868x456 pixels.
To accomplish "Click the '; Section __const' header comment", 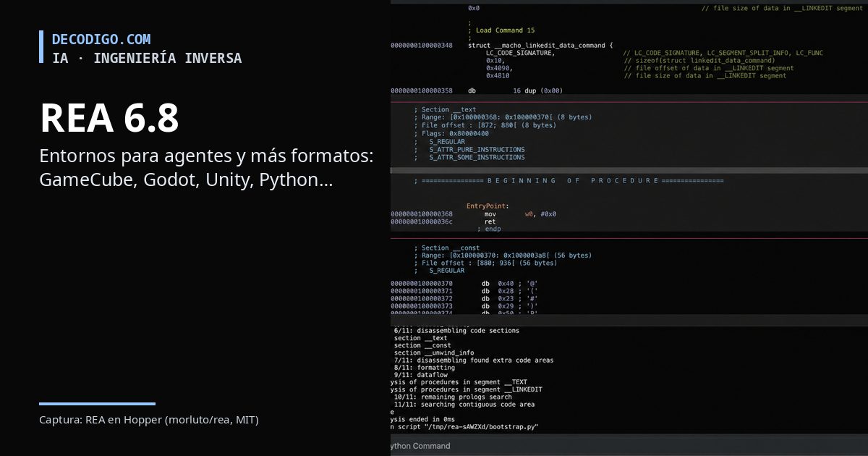I will 447,248.
